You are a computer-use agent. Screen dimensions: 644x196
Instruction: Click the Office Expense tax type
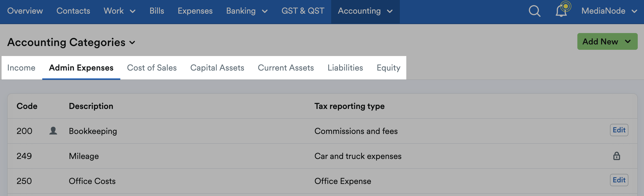coord(343,181)
